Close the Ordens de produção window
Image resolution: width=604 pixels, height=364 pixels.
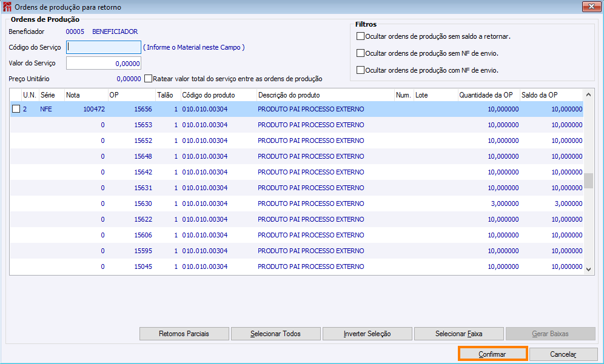pos(591,6)
